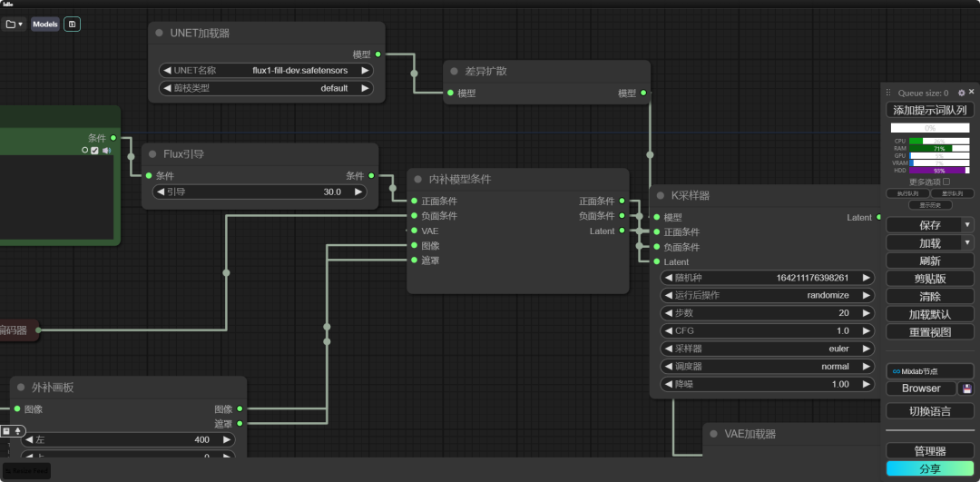Click the 内补模型条件 遮罩 input port
980x482 pixels.
click(414, 261)
